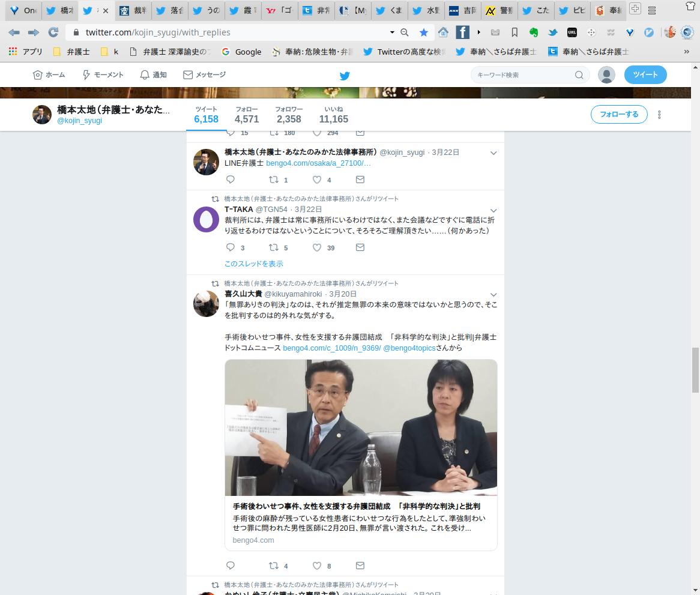Open モーメント in Twitter navigation

tap(103, 74)
